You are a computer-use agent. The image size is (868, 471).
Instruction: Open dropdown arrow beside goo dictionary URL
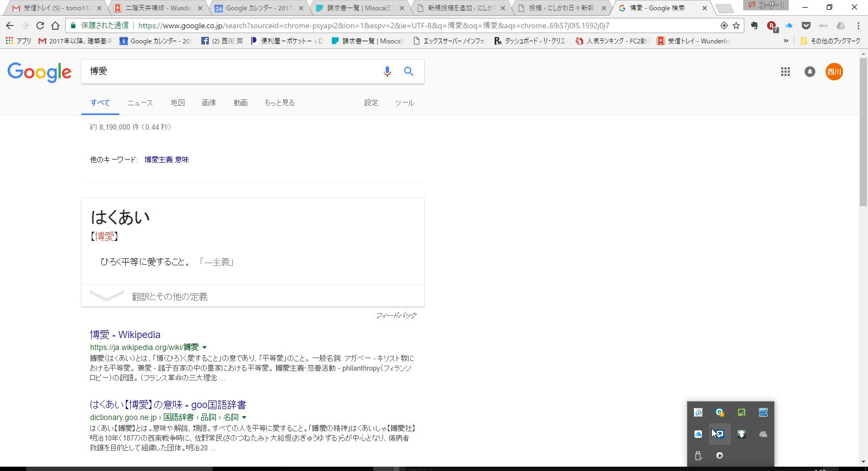[244, 417]
